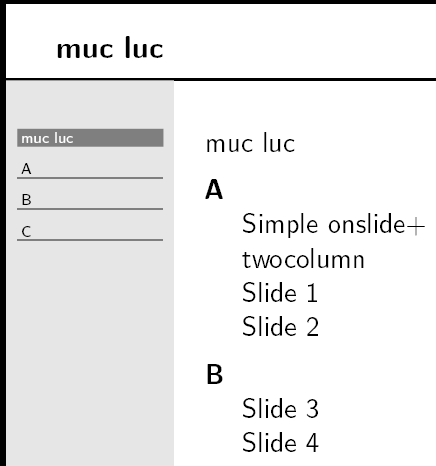Open 'muc luc' link in contents list
The width and height of the screenshot is (436, 466).
click(x=250, y=144)
